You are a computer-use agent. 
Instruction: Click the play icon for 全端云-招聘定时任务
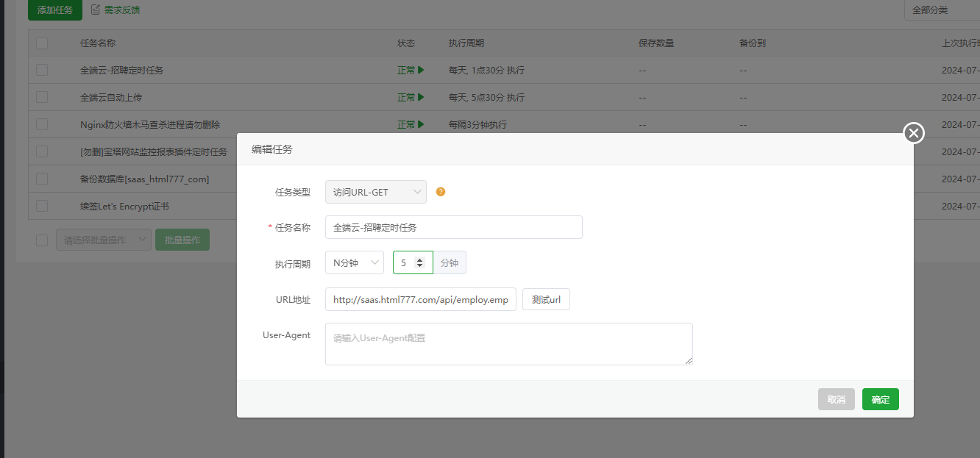tap(421, 71)
